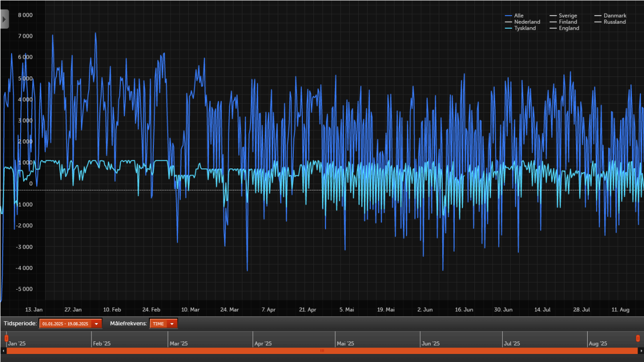This screenshot has height=362, width=644.
Task: Open the Tidsperiode date range dropdown
Action: click(x=96, y=323)
